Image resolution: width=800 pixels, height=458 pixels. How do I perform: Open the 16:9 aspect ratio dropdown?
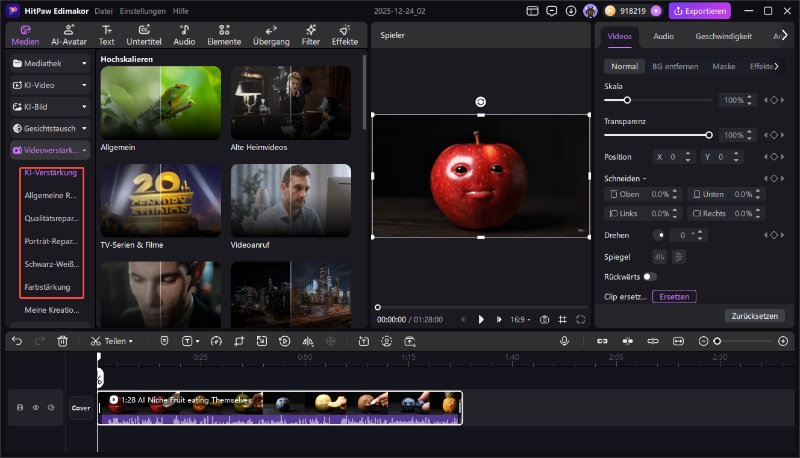521,319
